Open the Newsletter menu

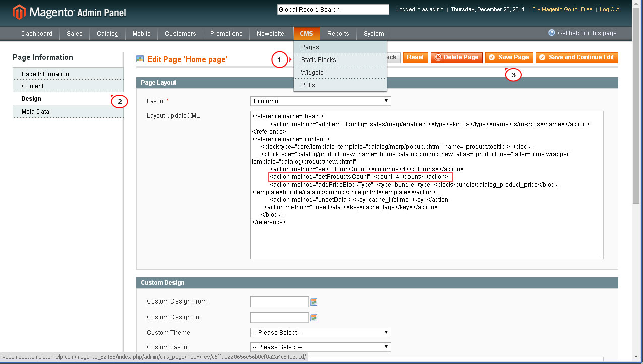tap(271, 34)
